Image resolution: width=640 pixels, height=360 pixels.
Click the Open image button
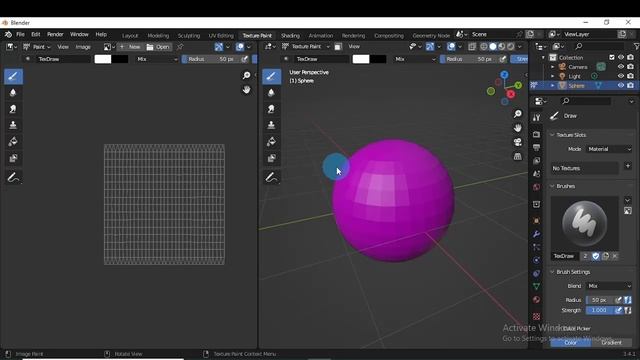(158, 47)
